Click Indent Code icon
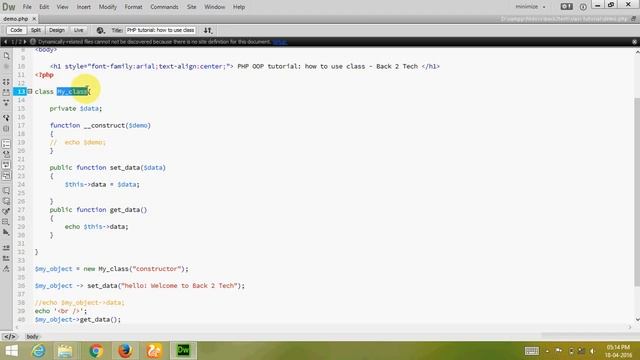 6,248
